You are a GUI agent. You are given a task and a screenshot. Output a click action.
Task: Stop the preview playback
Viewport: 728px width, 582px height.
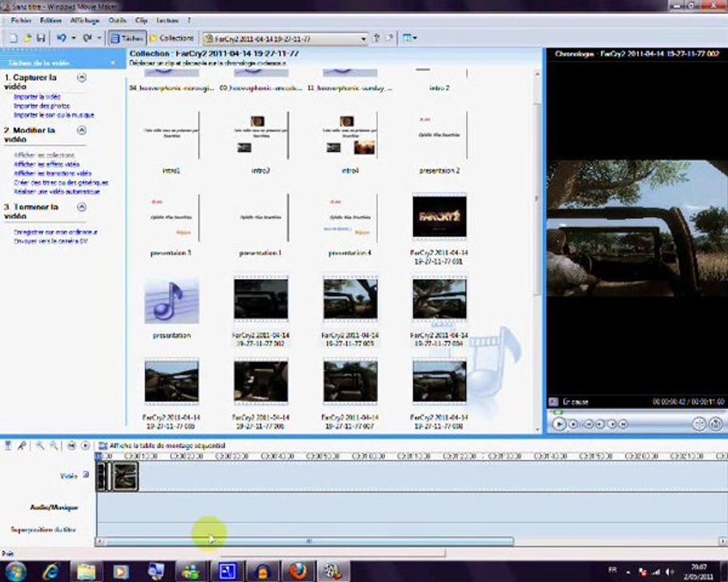[574, 424]
